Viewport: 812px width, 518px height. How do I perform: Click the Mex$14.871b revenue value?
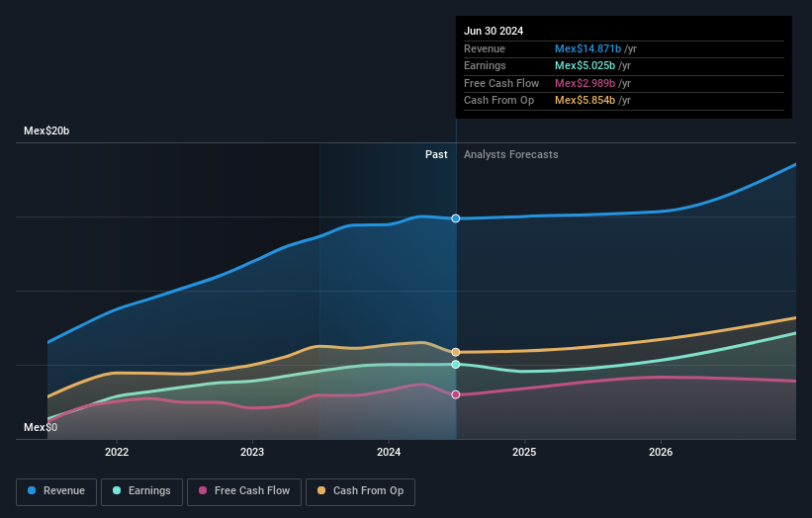pyautogui.click(x=587, y=48)
